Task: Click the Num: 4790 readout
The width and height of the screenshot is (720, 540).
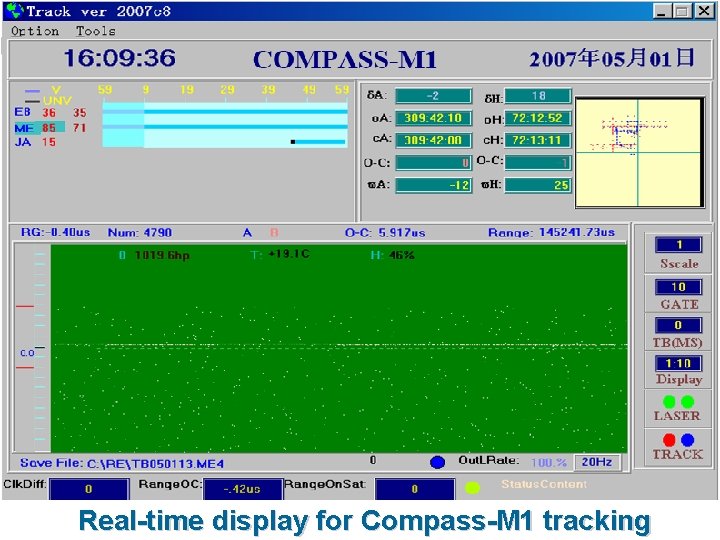Action: pyautogui.click(x=140, y=232)
